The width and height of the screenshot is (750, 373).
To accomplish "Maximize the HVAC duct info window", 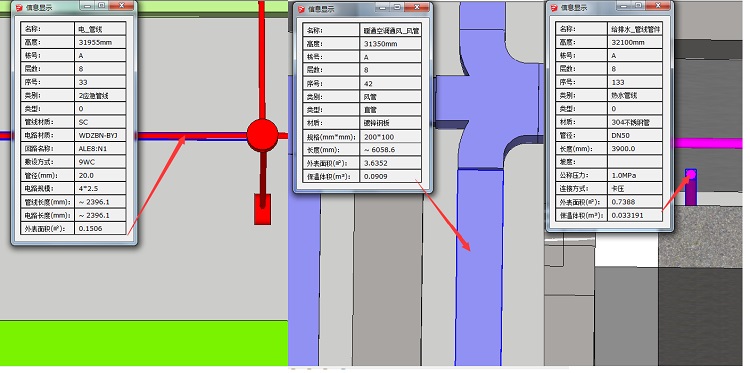I will pyautogui.click(x=397, y=7).
